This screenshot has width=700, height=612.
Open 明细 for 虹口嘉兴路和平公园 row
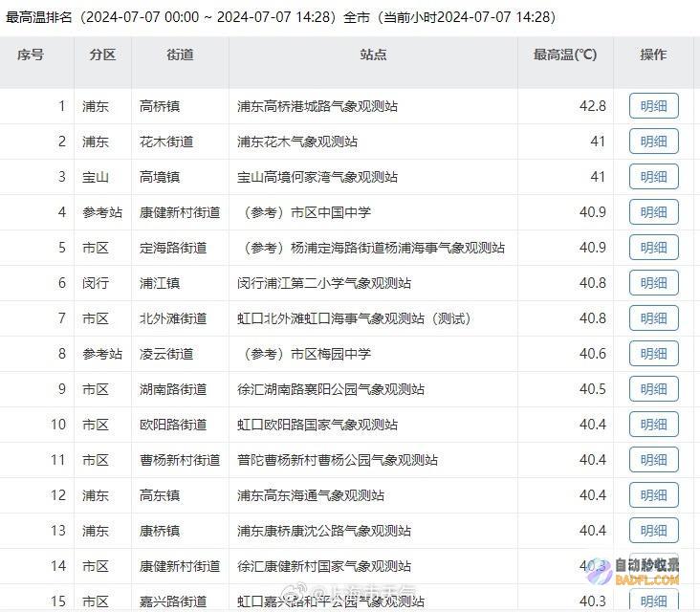coord(653,601)
